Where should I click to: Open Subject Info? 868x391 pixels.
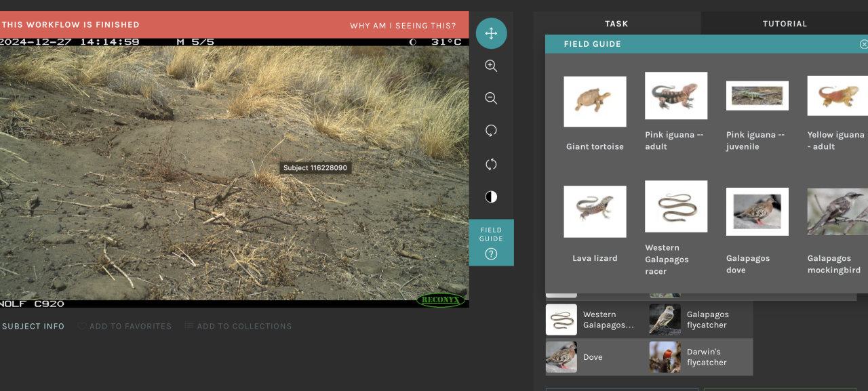coord(32,326)
